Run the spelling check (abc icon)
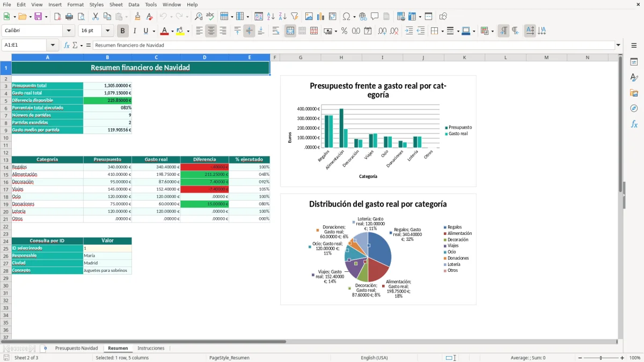Viewport: 644px width, 362px height. pos(210,17)
